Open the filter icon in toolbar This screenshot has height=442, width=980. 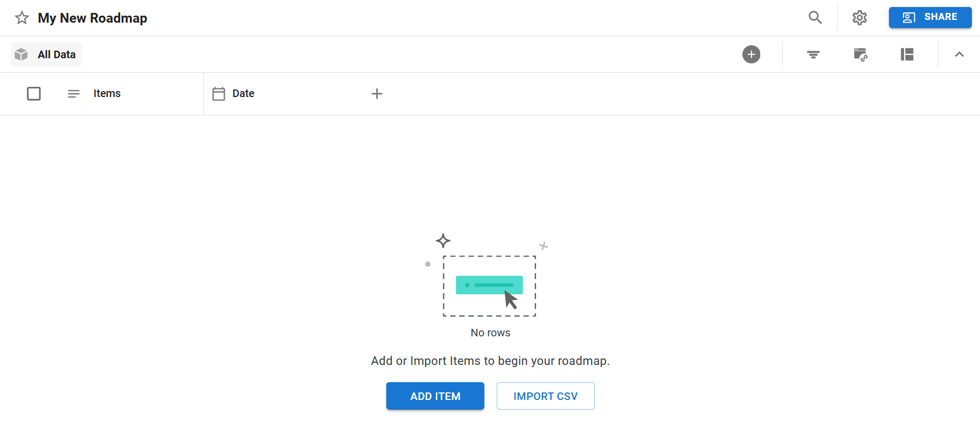pyautogui.click(x=813, y=54)
